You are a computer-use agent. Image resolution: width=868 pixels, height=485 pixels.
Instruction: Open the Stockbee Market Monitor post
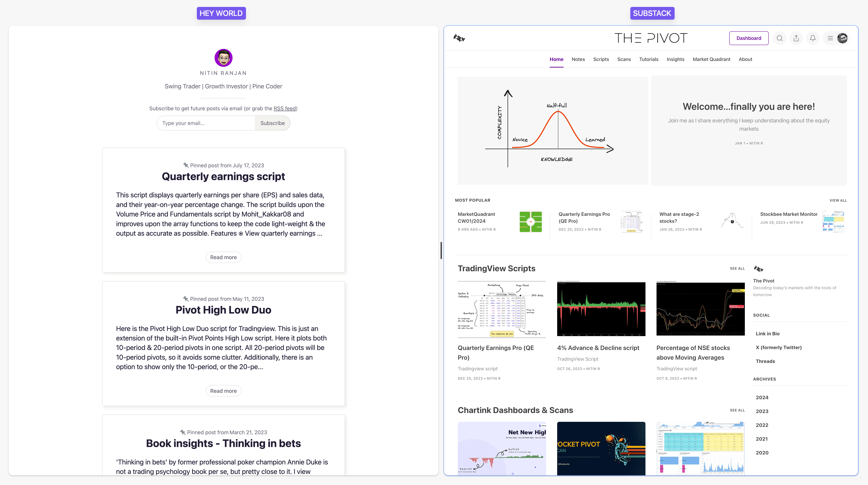pyautogui.click(x=788, y=214)
